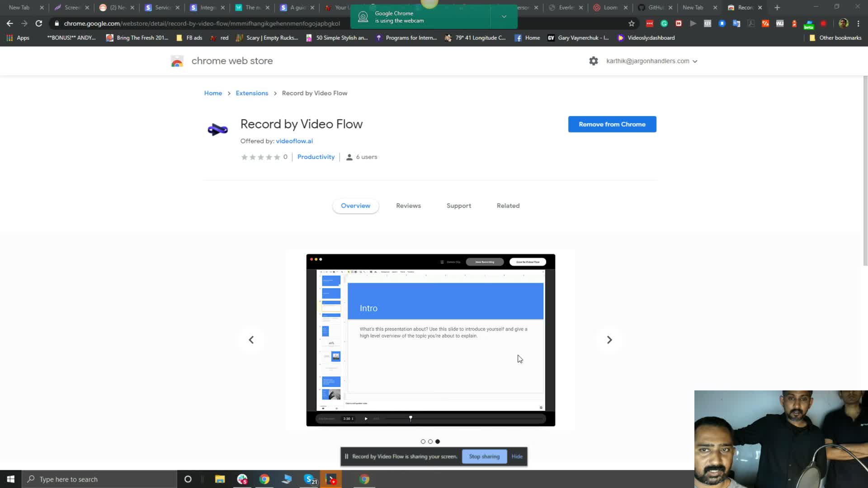Select the first carousel dot
Image resolution: width=868 pixels, height=488 pixels.
pos(423,441)
